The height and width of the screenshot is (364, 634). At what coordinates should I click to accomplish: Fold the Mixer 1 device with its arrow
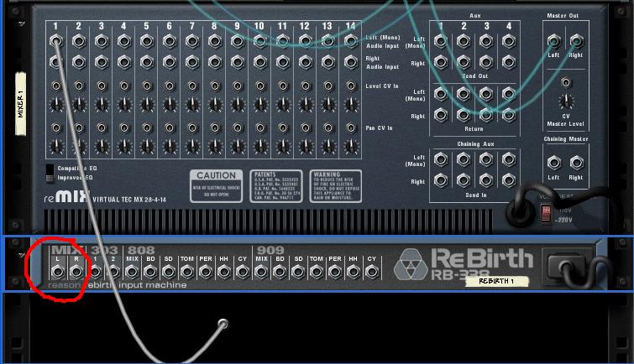[22, 24]
